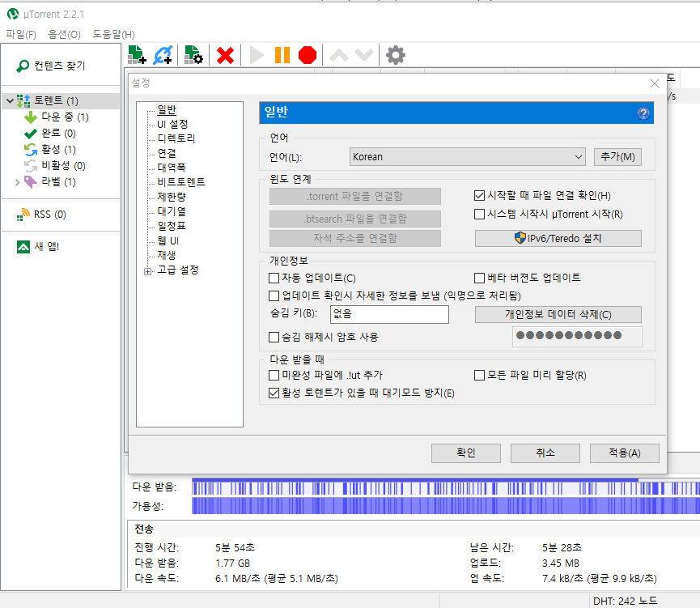Open the 도움말(H) menu
Screen dimensions: 700x608
[x=113, y=34]
